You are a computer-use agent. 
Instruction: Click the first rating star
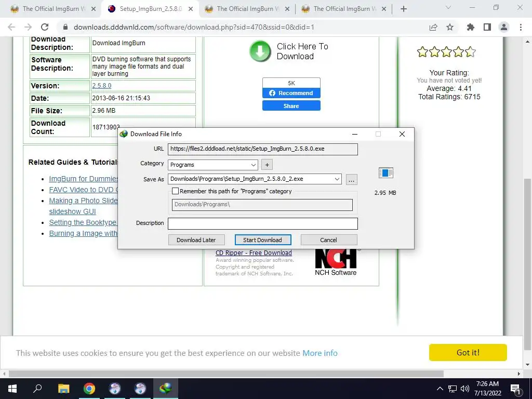coord(422,52)
